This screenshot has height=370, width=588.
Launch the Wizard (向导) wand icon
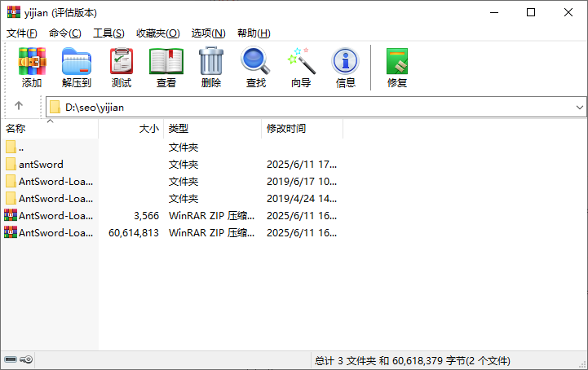(302, 61)
